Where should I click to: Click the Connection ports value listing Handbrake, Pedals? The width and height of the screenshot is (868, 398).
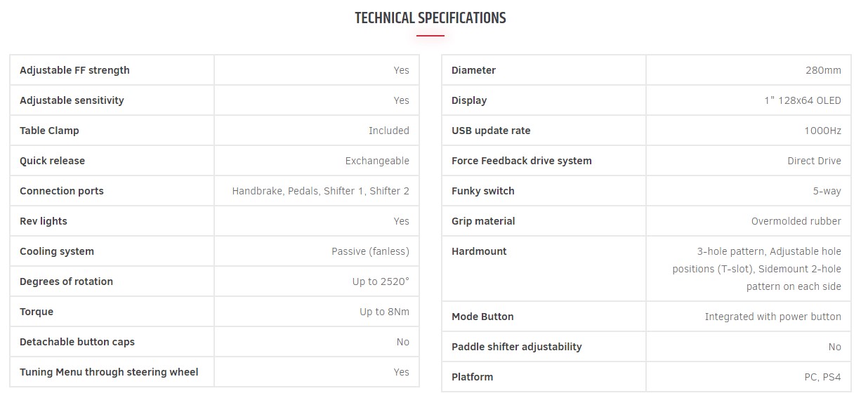(x=321, y=191)
